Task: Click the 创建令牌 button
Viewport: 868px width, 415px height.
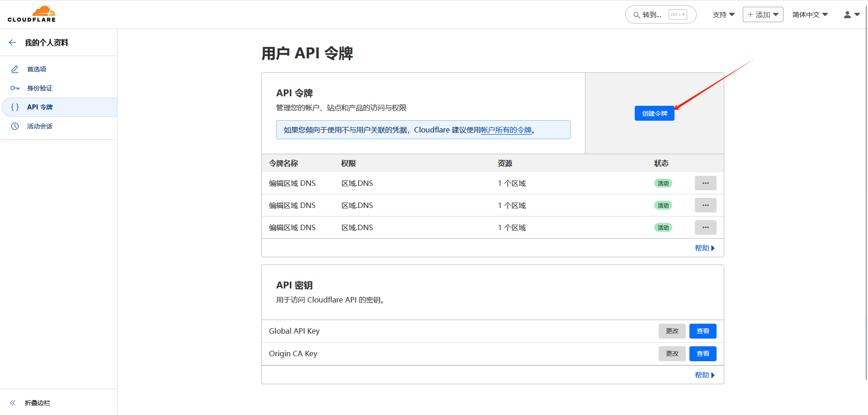Action: (654, 113)
